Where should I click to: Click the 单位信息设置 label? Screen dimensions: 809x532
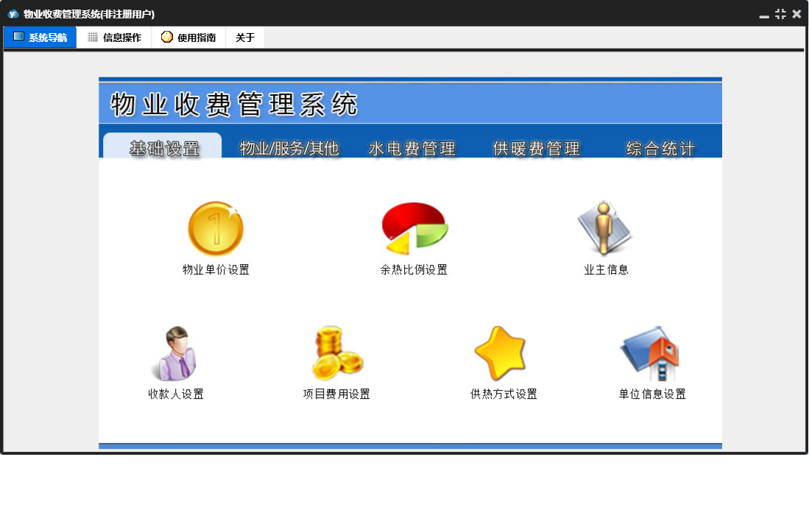click(x=652, y=394)
